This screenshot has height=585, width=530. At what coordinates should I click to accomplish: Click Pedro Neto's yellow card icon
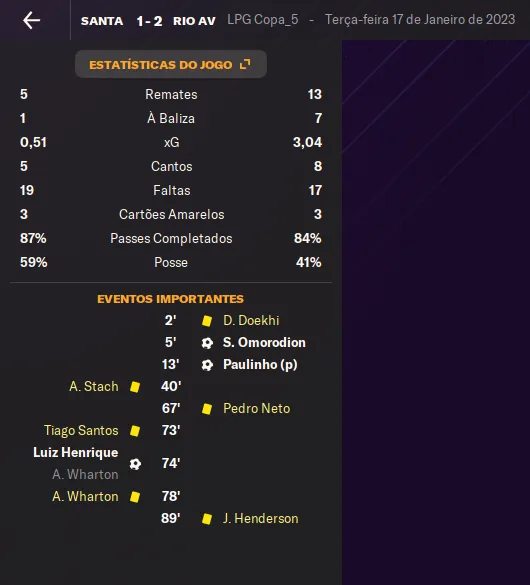coord(207,409)
